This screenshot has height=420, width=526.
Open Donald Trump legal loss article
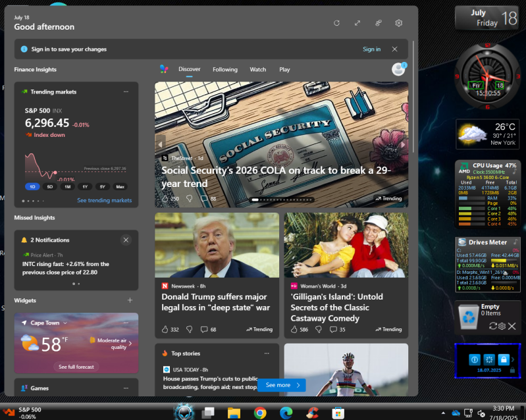coord(216,302)
